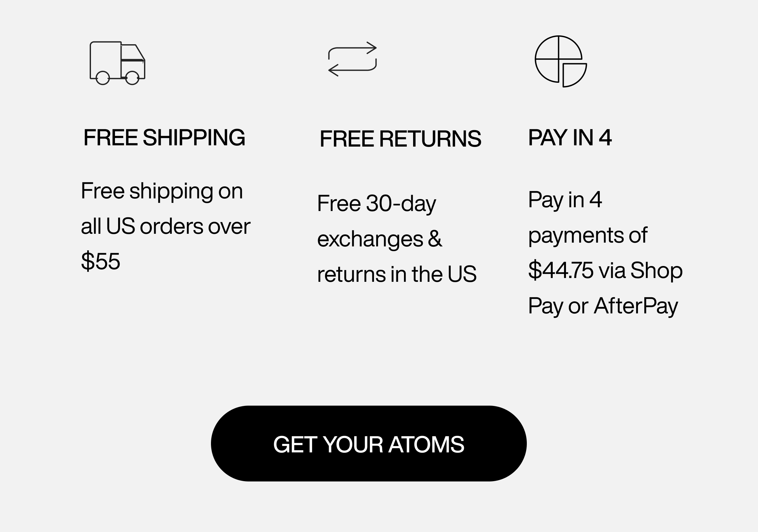This screenshot has height=532, width=758.
Task: Select the FREE RETURNS heading
Action: tap(400, 139)
